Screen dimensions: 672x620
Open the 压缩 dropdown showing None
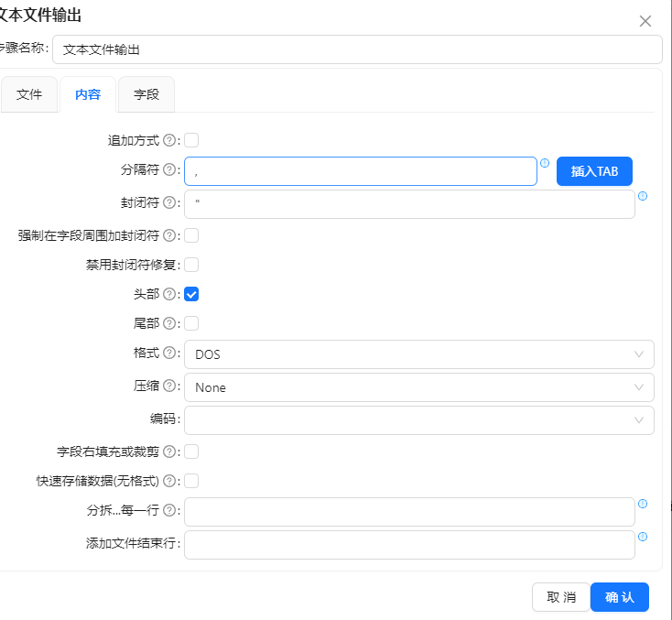[x=418, y=387]
